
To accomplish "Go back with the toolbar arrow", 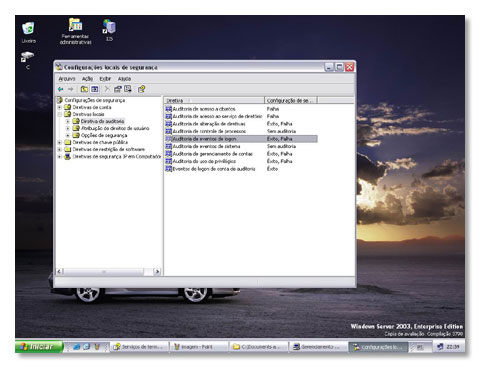I will 61,89.
